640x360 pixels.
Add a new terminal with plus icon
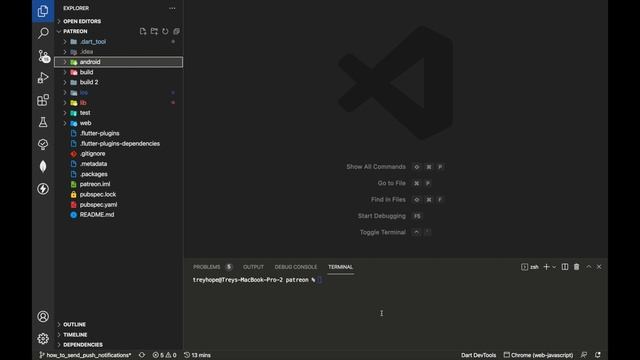[x=546, y=267]
